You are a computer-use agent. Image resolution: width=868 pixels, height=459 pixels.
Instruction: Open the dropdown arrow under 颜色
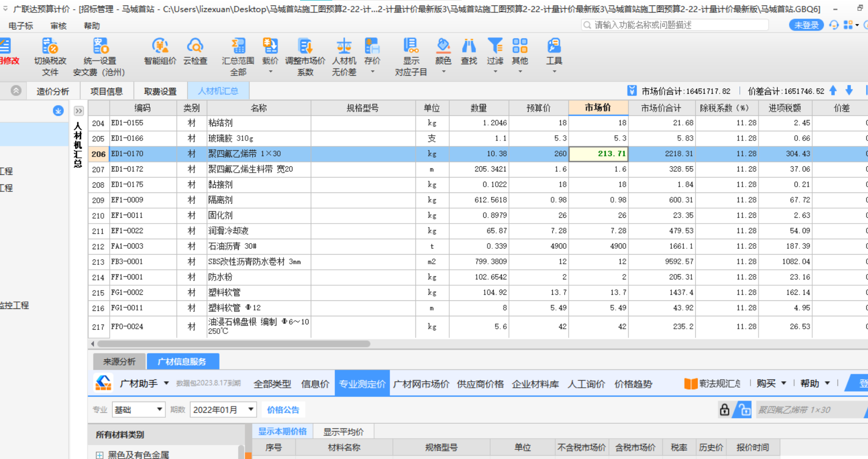coord(443,71)
